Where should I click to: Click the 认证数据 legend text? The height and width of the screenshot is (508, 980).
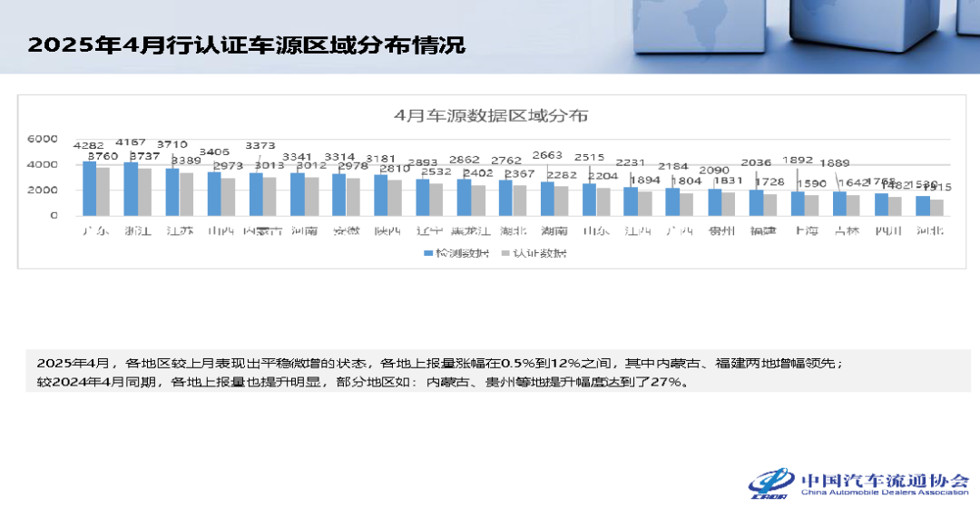coord(540,253)
